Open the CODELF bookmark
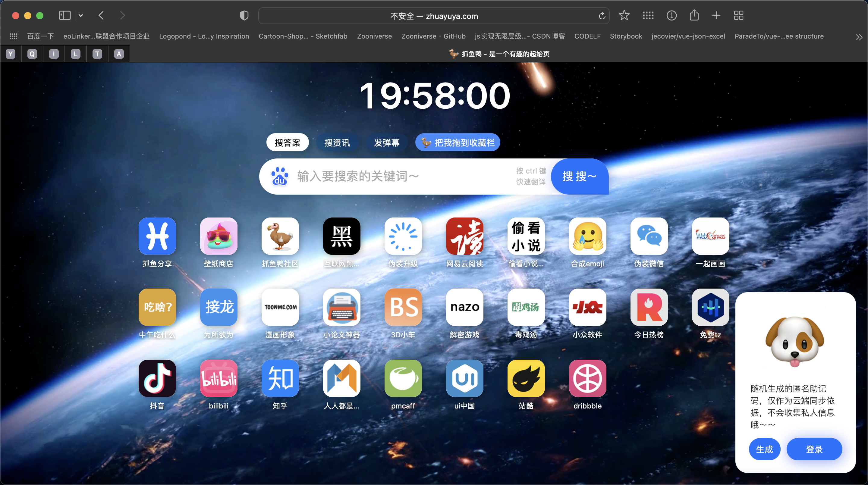This screenshot has width=868, height=485. (587, 36)
